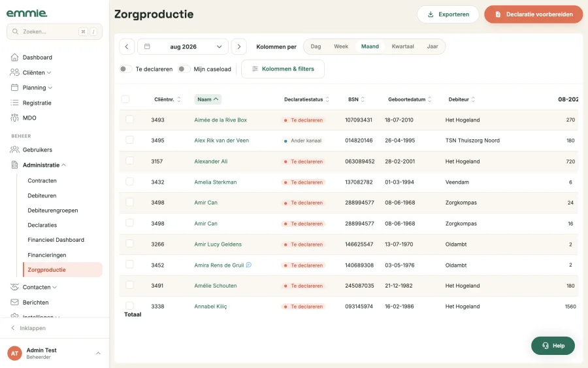The width and height of the screenshot is (588, 368).
Task: Switch columns to Week
Action: [341, 46]
